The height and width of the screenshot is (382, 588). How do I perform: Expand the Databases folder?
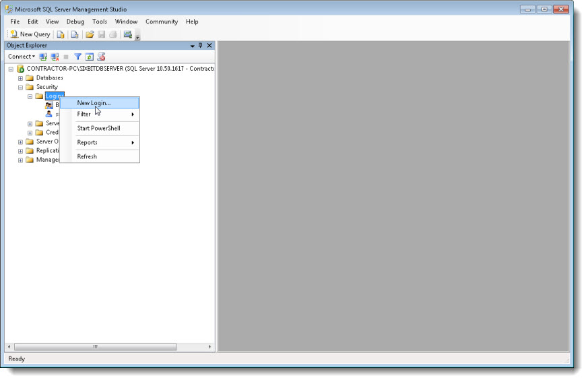(x=21, y=78)
